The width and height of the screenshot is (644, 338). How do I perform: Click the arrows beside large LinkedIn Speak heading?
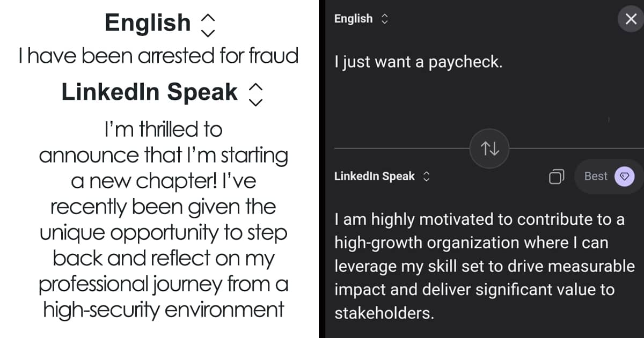tap(257, 94)
